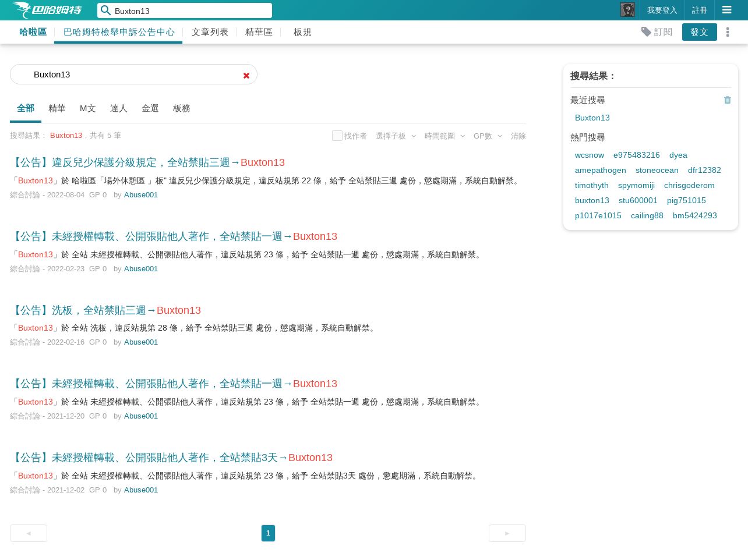Search popular term p1017e1015
This screenshot has width=748, height=560.
click(598, 215)
